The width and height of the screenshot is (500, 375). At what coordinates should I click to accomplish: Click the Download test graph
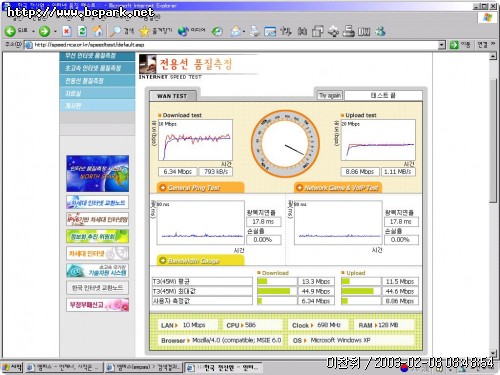click(x=195, y=140)
